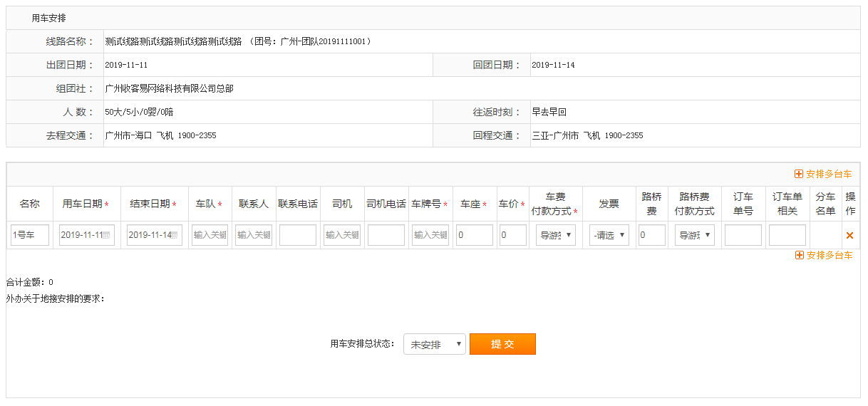The height and width of the screenshot is (406, 868).
Task: Focus the 车牌号 keyword input
Action: point(430,235)
